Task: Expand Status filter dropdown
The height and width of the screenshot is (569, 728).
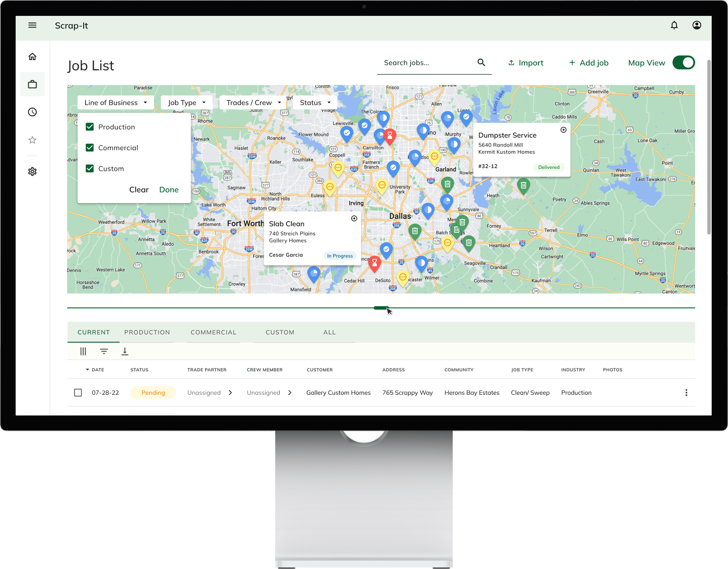Action: coord(315,102)
